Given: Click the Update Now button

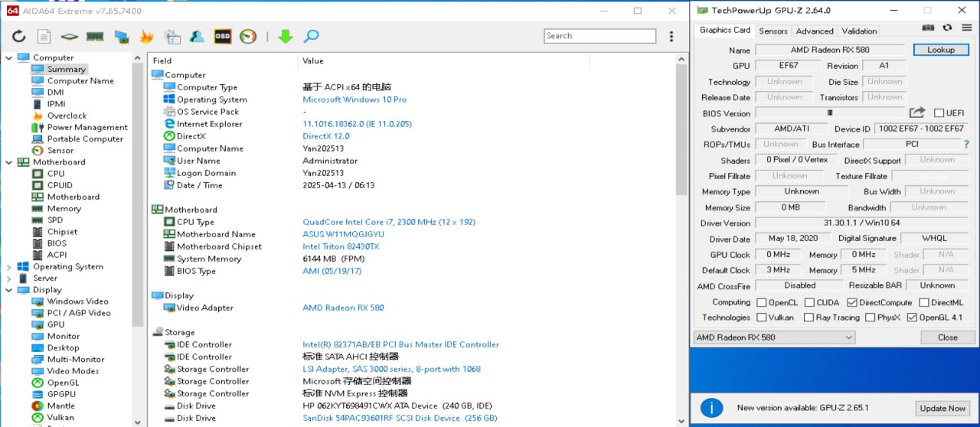Looking at the screenshot, I should 942,409.
